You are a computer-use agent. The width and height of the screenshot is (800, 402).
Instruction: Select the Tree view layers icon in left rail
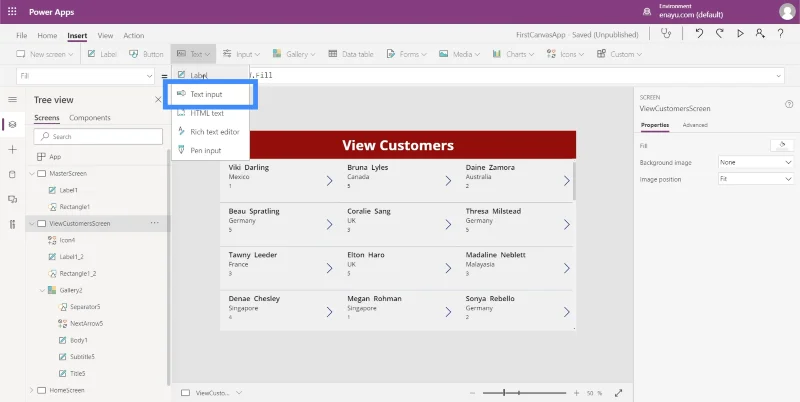tap(13, 124)
